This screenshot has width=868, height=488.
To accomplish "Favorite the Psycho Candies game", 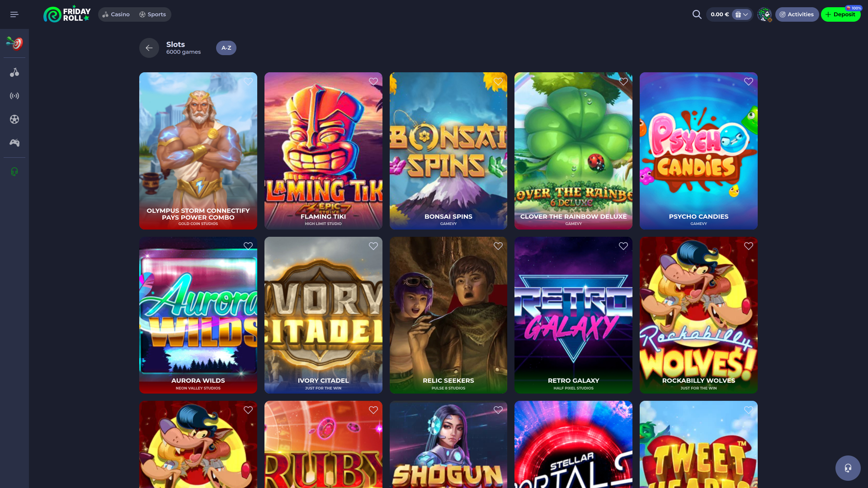I will (749, 82).
